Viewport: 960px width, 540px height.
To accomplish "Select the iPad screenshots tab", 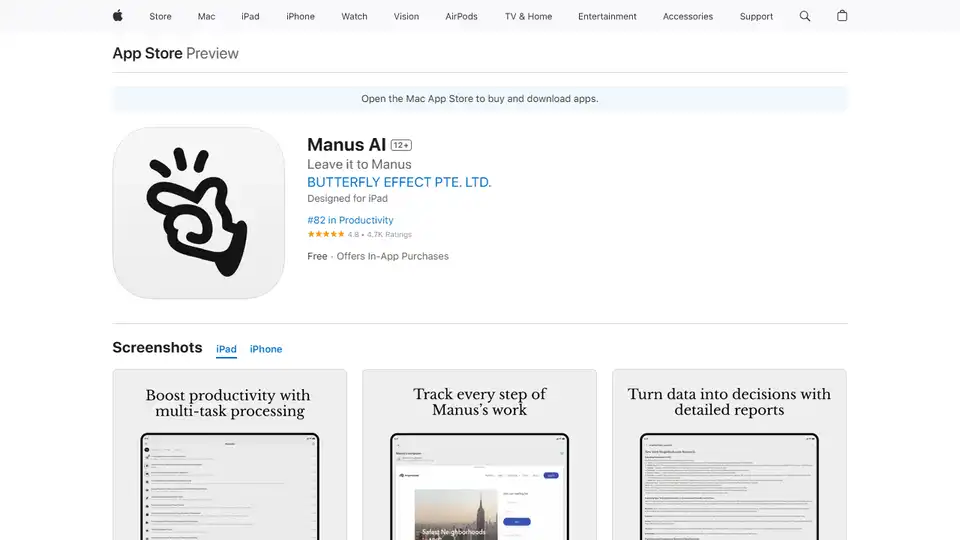I will click(x=226, y=349).
